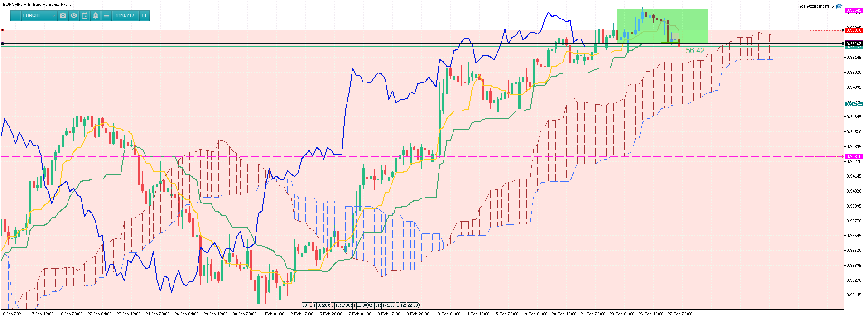Select the 0.94754 green price label
Screen dimensions: 868x319
pyautogui.click(x=854, y=104)
